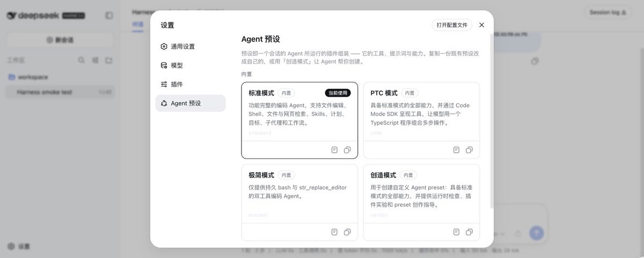The image size is (644, 258).
Task: Click new folder icon in 工作区 header
Action: (109, 60)
